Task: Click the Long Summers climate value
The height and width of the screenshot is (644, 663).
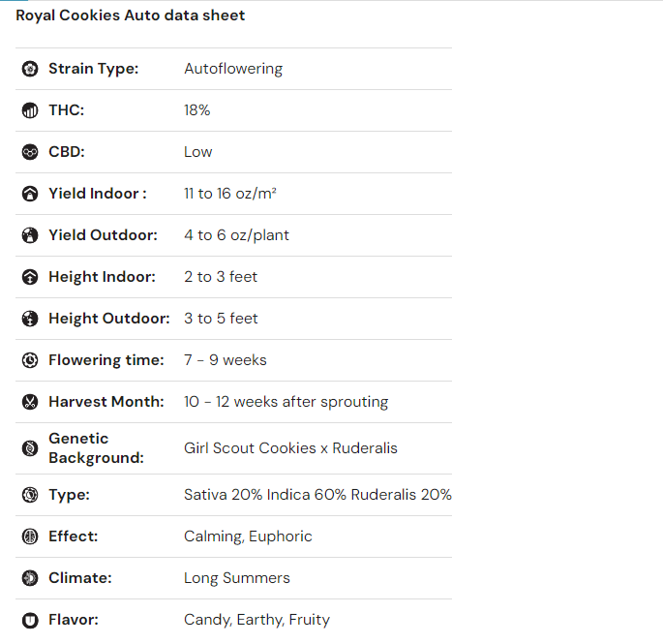Action: point(236,578)
